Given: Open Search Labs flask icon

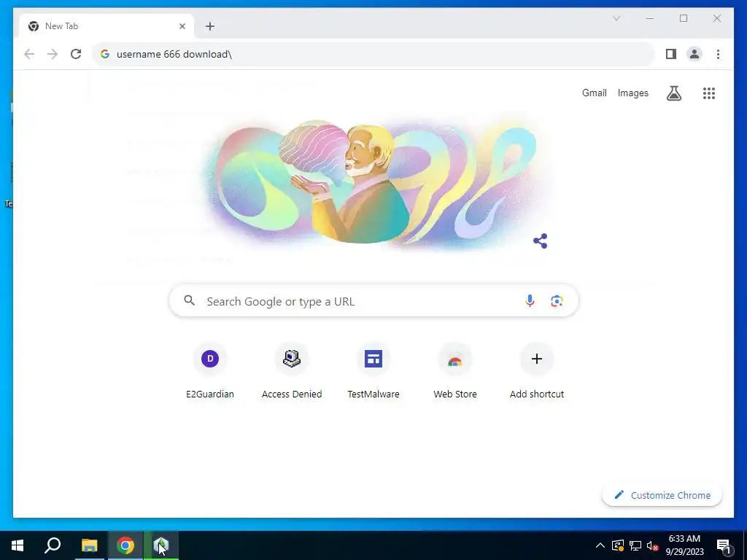Looking at the screenshot, I should pyautogui.click(x=673, y=93).
